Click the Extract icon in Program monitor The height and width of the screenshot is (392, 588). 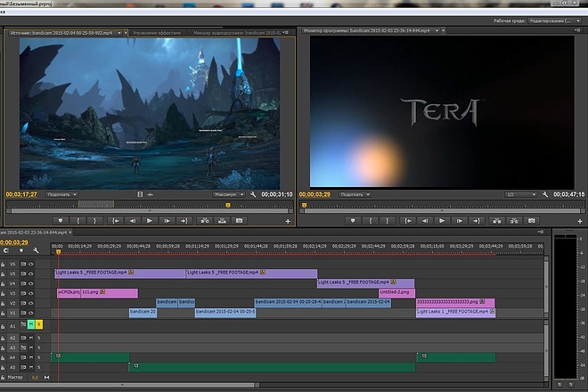click(x=514, y=221)
